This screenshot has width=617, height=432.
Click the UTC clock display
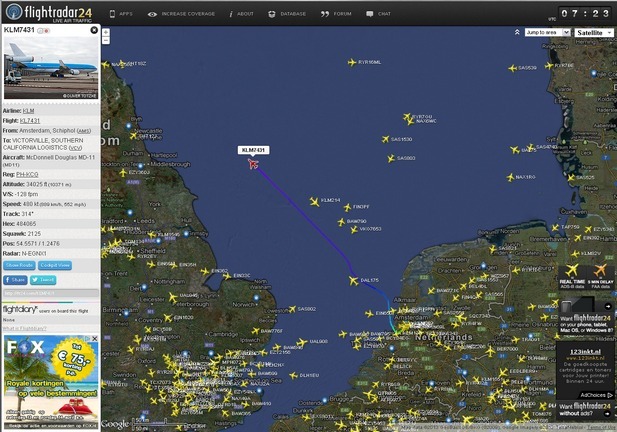tap(585, 14)
